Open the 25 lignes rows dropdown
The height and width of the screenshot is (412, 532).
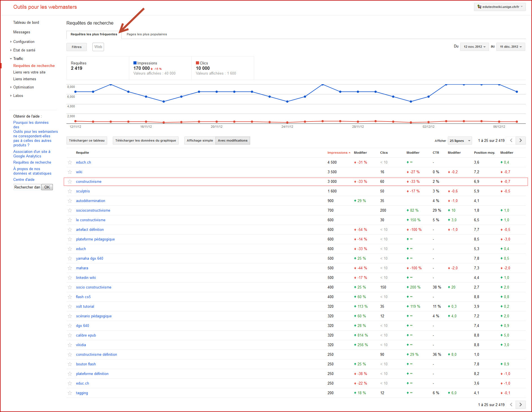point(460,141)
